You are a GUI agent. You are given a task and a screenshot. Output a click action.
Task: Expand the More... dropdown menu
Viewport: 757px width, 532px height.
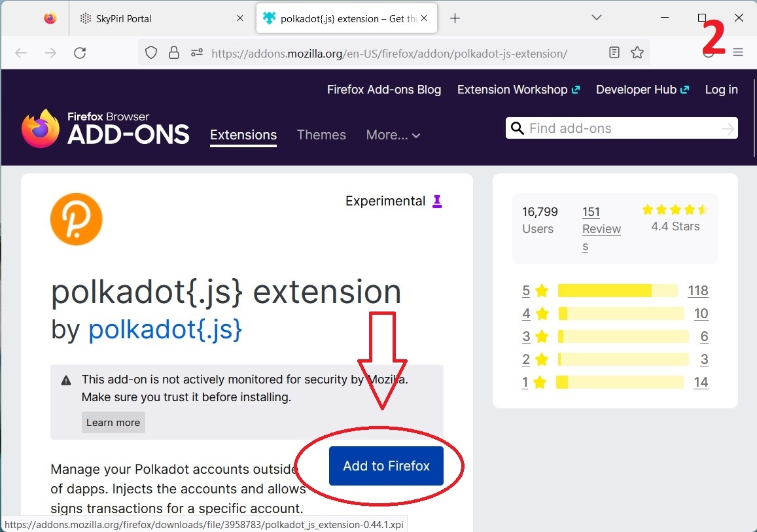click(393, 135)
